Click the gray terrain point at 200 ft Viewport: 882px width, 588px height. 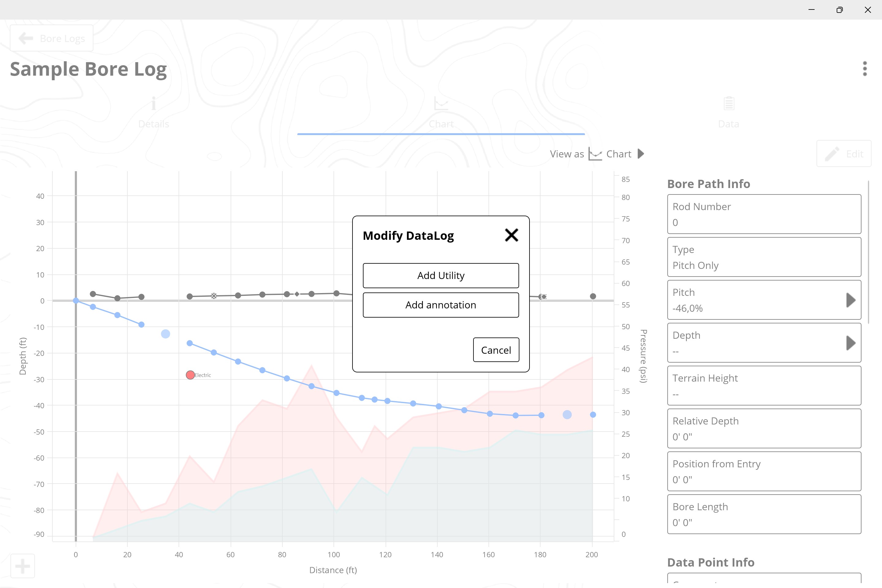[x=593, y=296]
